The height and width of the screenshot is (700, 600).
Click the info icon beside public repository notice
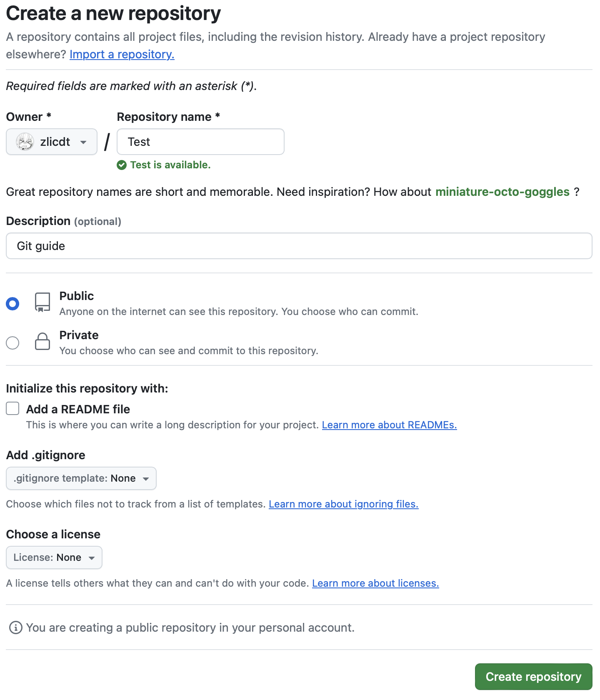(x=16, y=627)
